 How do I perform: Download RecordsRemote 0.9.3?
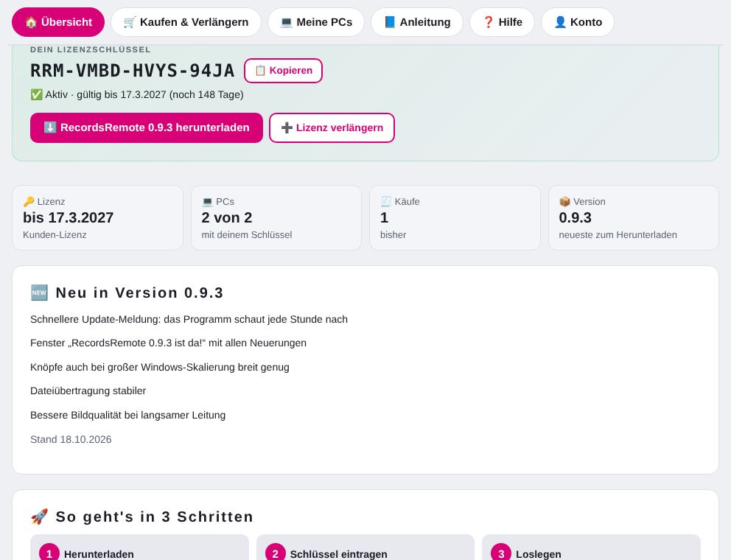click(x=147, y=127)
